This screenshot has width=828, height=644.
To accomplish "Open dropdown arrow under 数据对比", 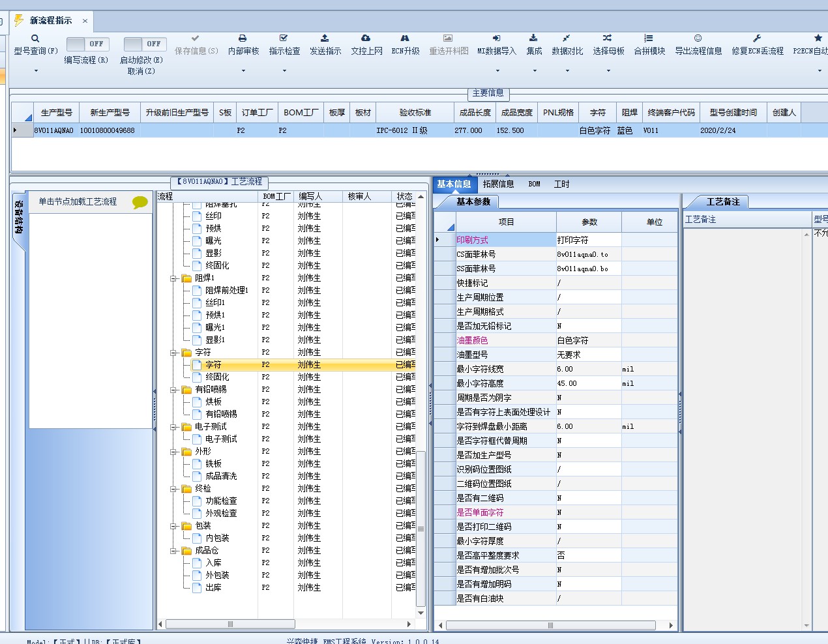I will (x=567, y=70).
